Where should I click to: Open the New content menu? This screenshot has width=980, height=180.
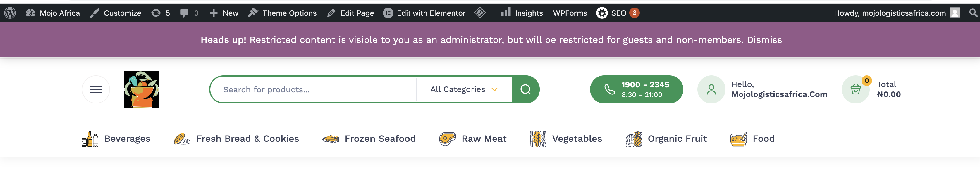(224, 13)
